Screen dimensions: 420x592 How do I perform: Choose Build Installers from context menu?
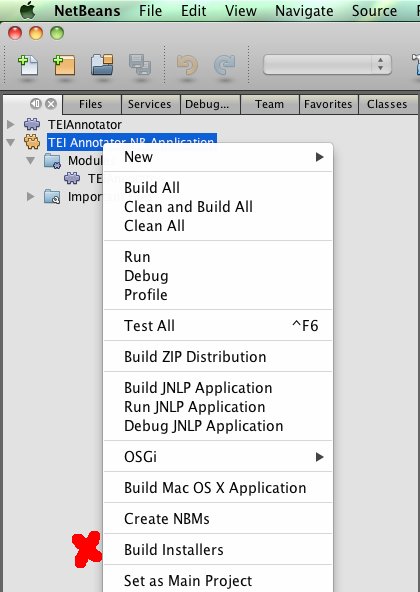coord(218,549)
